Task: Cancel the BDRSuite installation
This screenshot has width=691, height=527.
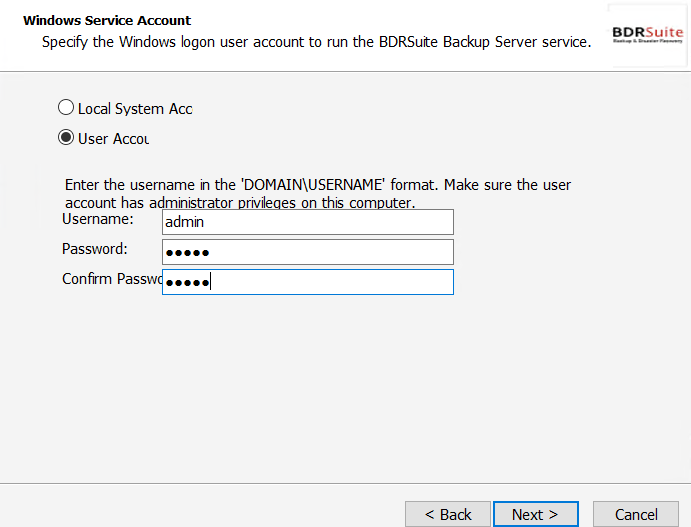Action: click(636, 514)
